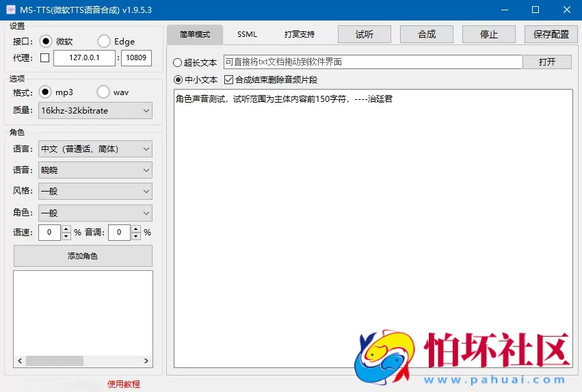Screen dimensions: 582x392
Task: Switch to the 打赏支持 tab
Action: coord(300,34)
